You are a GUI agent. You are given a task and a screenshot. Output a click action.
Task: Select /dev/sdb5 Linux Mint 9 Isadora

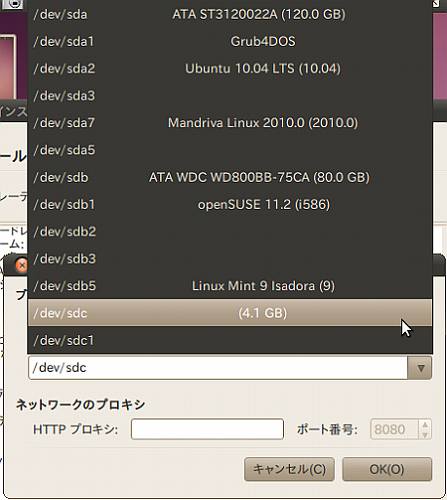230,286
